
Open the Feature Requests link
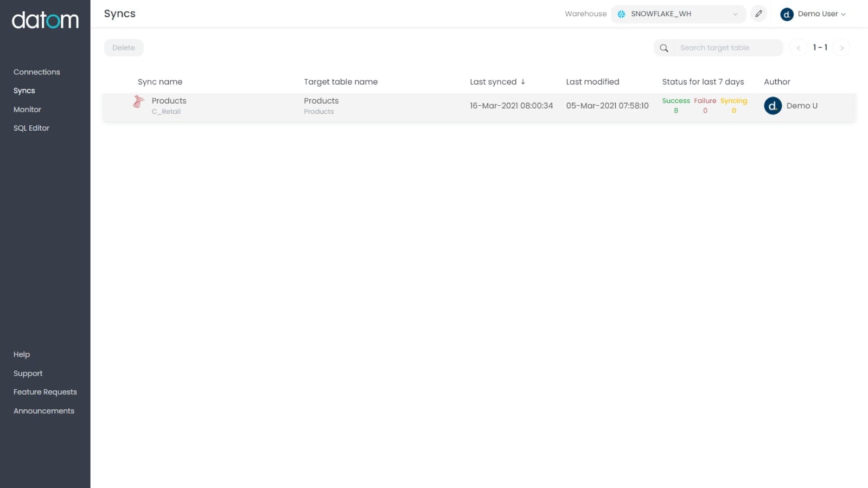pos(45,392)
